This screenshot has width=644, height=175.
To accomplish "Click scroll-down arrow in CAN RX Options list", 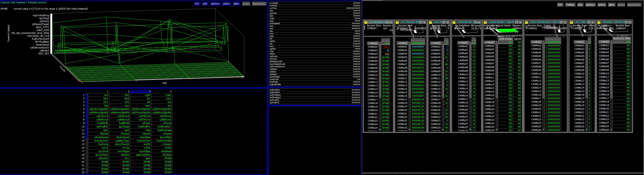I will click(611, 130).
